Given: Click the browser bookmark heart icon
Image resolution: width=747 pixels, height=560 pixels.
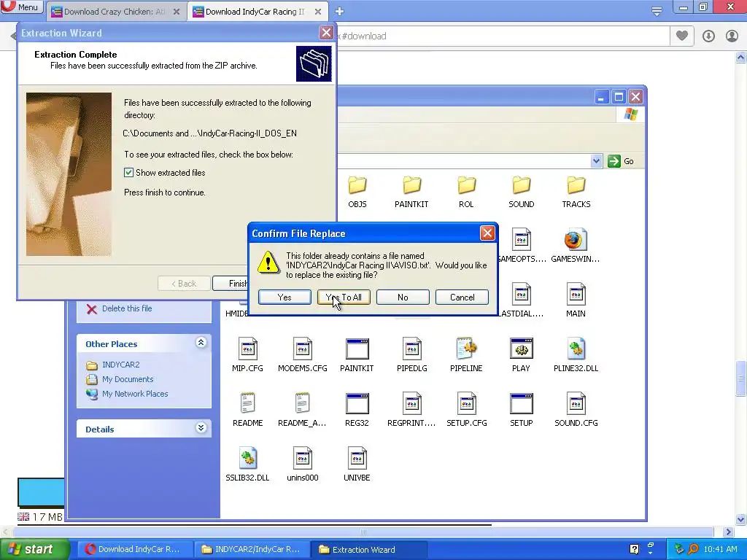Looking at the screenshot, I should (x=682, y=36).
